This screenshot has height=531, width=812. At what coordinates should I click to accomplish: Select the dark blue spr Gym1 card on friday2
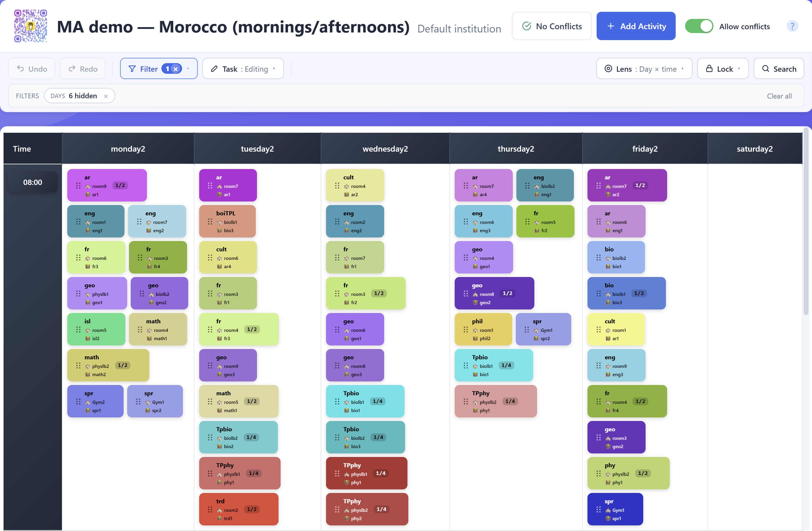615,509
